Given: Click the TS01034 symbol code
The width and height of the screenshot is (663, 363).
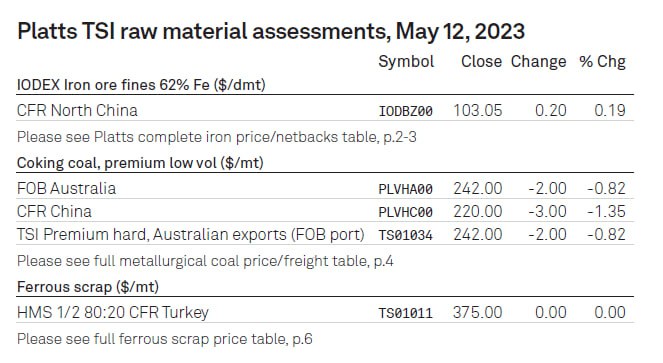Looking at the screenshot, I should click(x=405, y=235).
